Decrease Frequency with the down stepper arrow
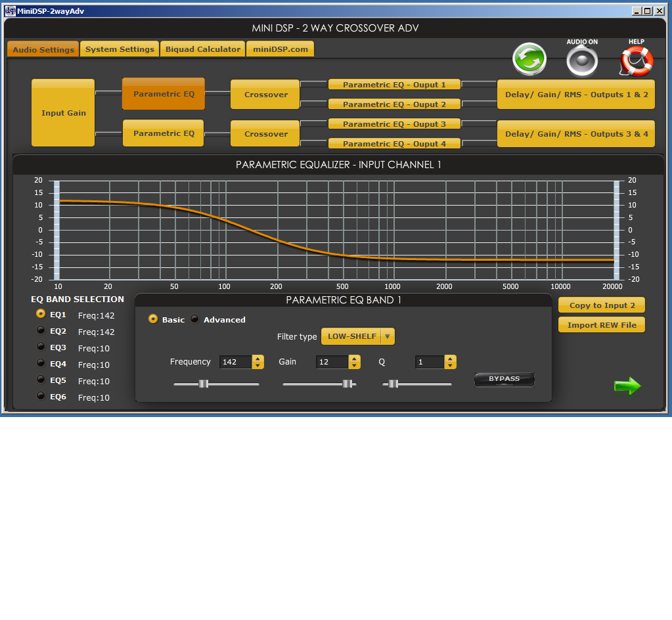The image size is (672, 620). click(258, 365)
